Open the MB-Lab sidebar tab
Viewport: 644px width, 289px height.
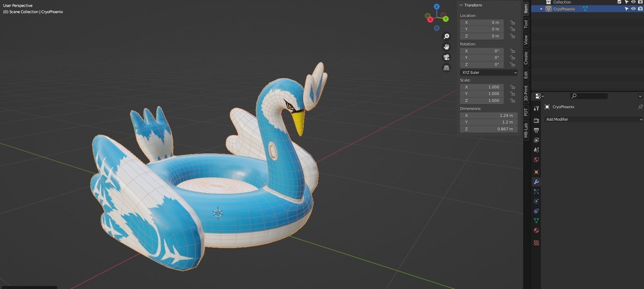pos(526,130)
